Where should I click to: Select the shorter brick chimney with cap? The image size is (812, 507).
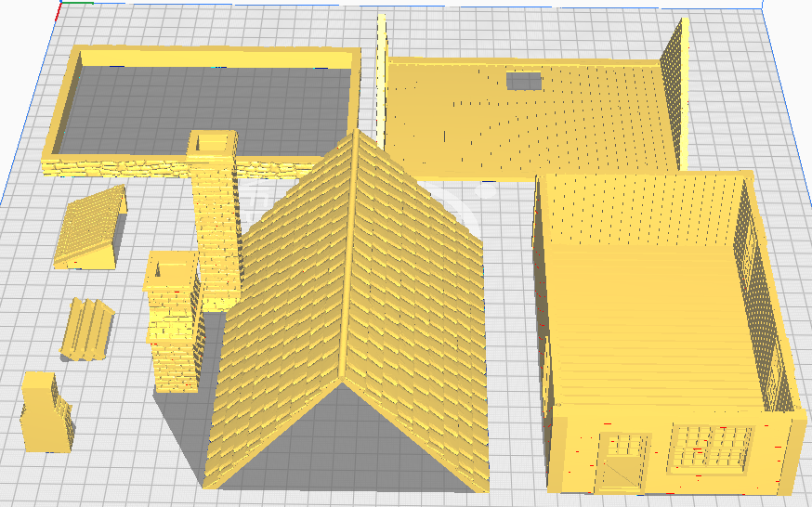pos(173,320)
